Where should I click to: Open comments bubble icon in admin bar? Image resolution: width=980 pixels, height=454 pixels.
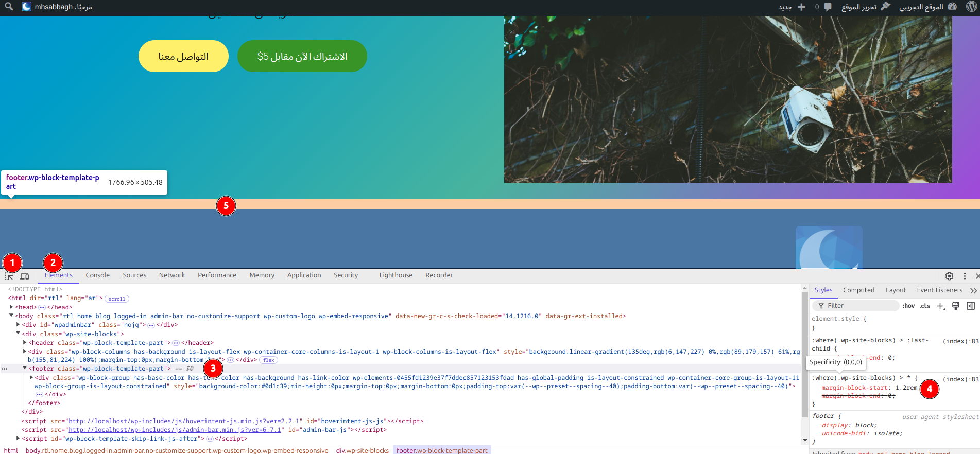point(828,7)
